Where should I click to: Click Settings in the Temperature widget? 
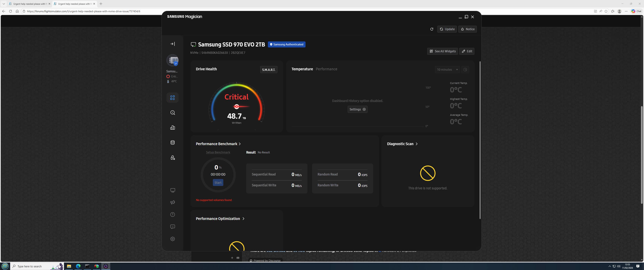358,109
